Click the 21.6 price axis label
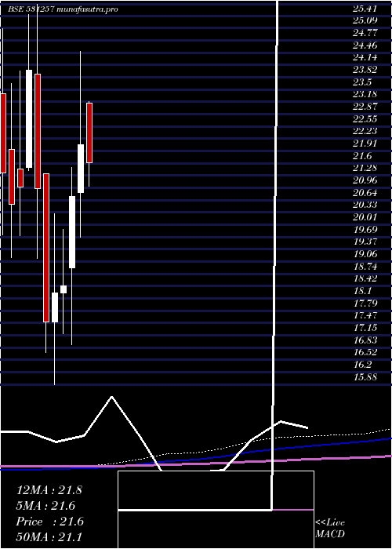The height and width of the screenshot is (549, 392). (x=362, y=155)
